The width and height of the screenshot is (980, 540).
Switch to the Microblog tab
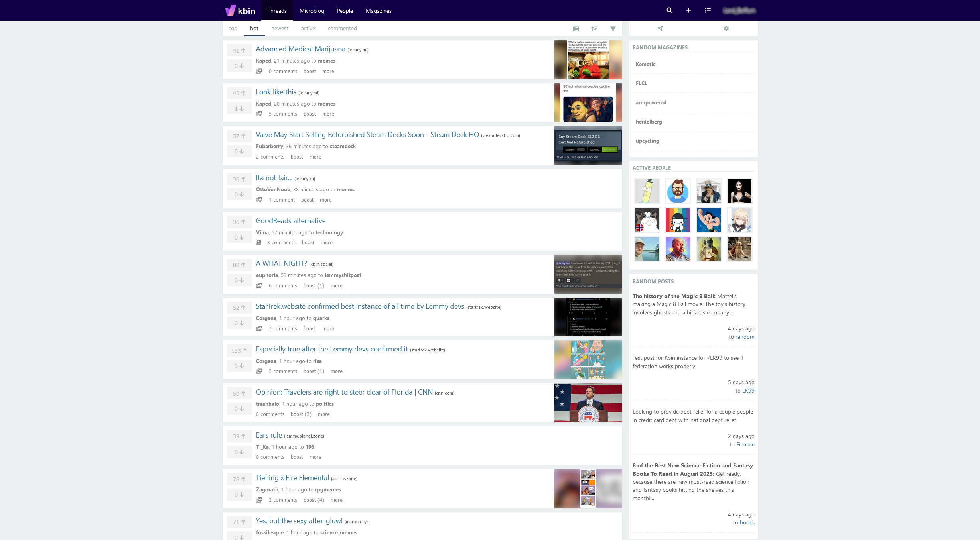pyautogui.click(x=312, y=11)
